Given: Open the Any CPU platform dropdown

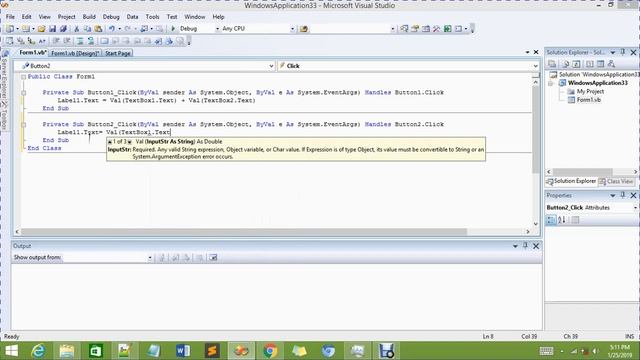Looking at the screenshot, I should [x=292, y=29].
